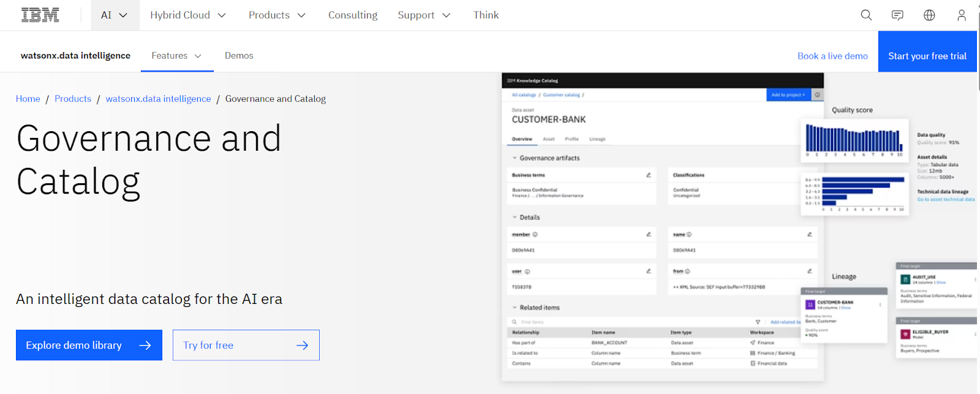The height and width of the screenshot is (394, 980).
Task: Collapse the Related items section
Action: click(x=514, y=308)
